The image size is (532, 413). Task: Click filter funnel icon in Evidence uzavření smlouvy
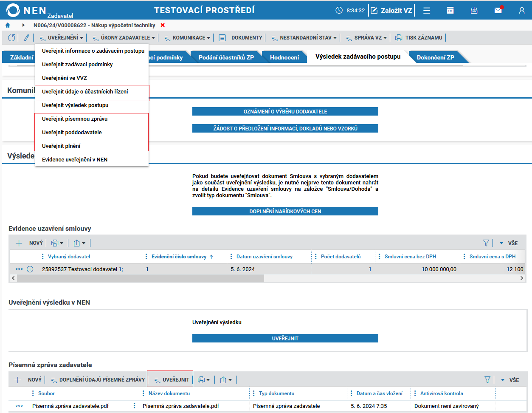point(486,243)
